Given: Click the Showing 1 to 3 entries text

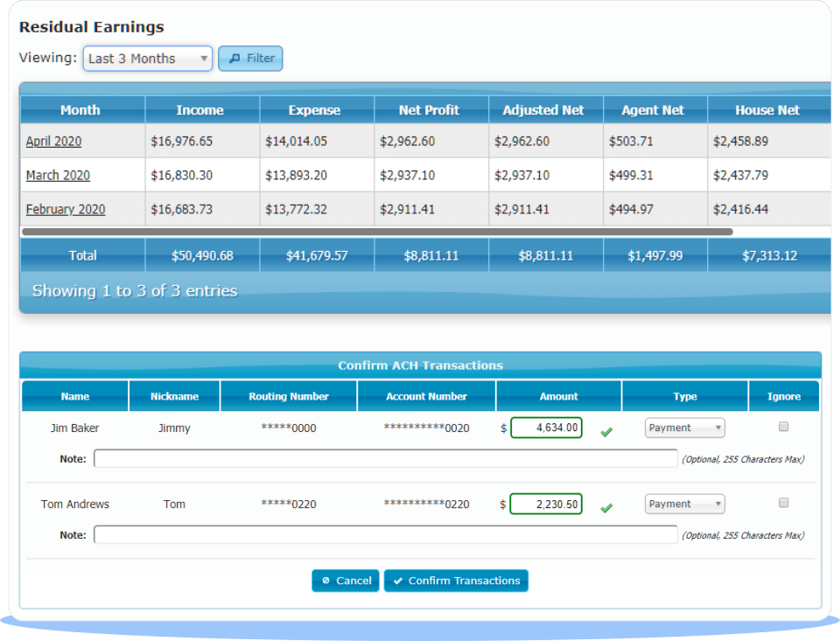Looking at the screenshot, I should [x=135, y=291].
